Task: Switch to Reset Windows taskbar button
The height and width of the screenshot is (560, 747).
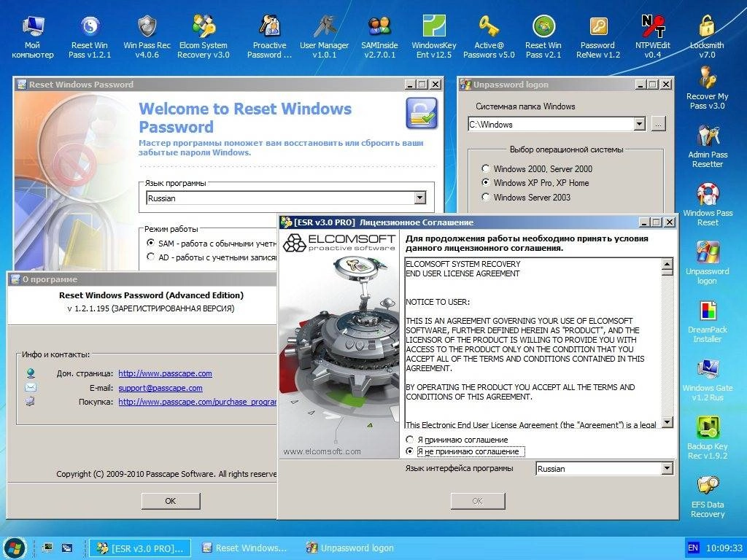Action: click(246, 548)
